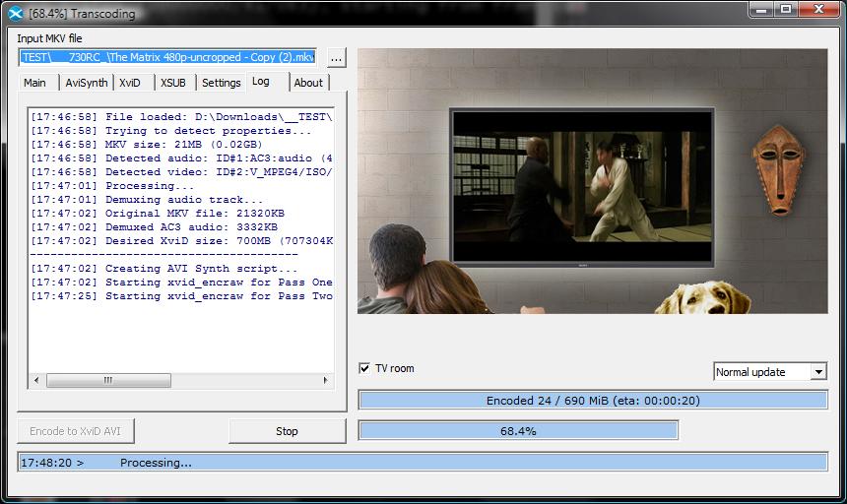Click the 'Trying to detect properties...' log line

(x=170, y=131)
